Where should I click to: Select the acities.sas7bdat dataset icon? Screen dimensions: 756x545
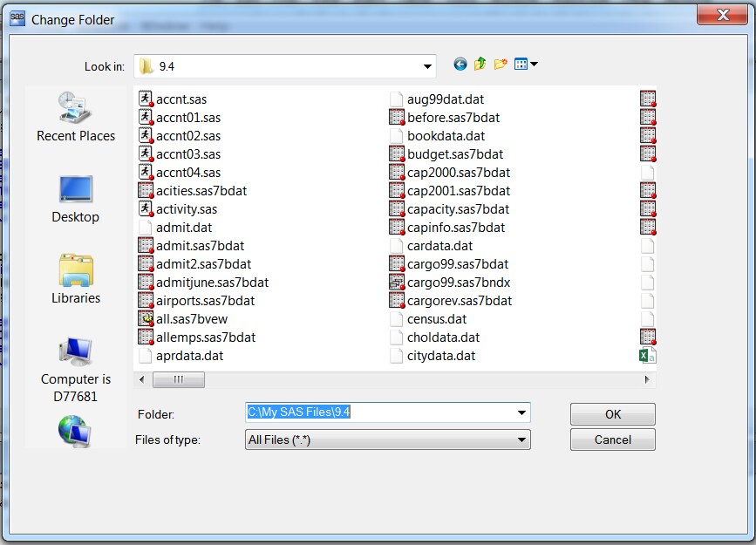[x=145, y=190]
